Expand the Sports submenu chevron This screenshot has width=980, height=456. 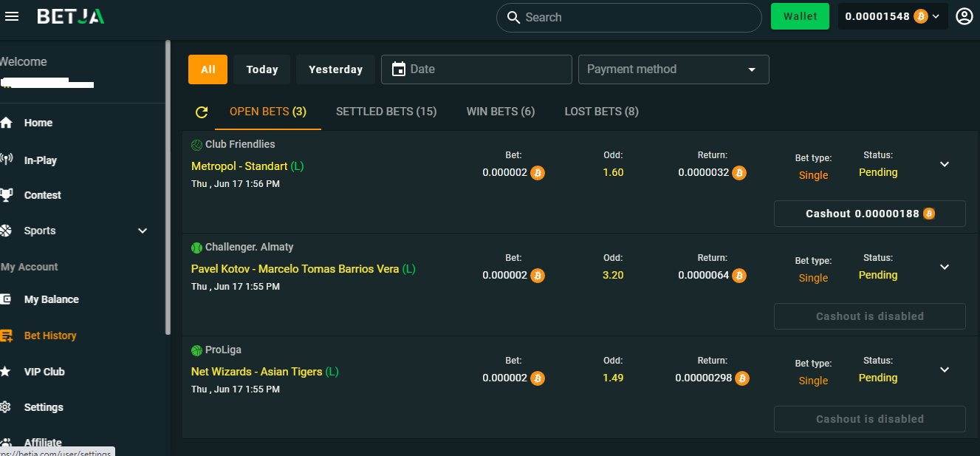click(143, 231)
